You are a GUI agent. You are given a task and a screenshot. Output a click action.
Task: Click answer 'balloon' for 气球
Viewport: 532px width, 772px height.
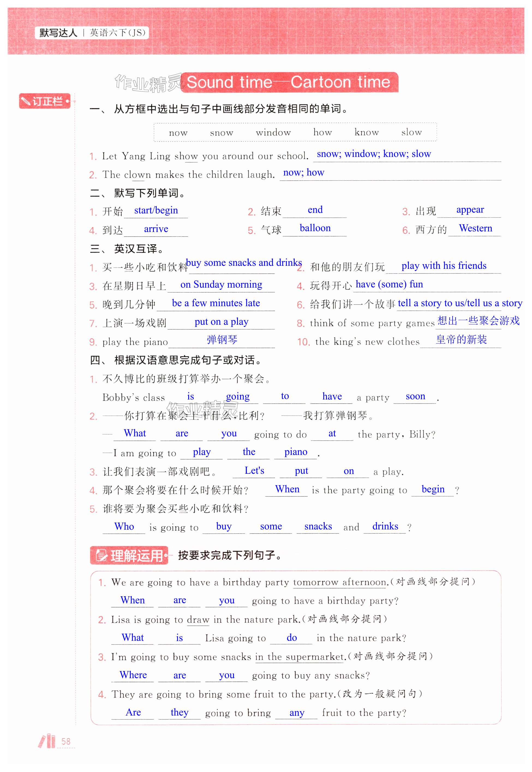point(315,228)
